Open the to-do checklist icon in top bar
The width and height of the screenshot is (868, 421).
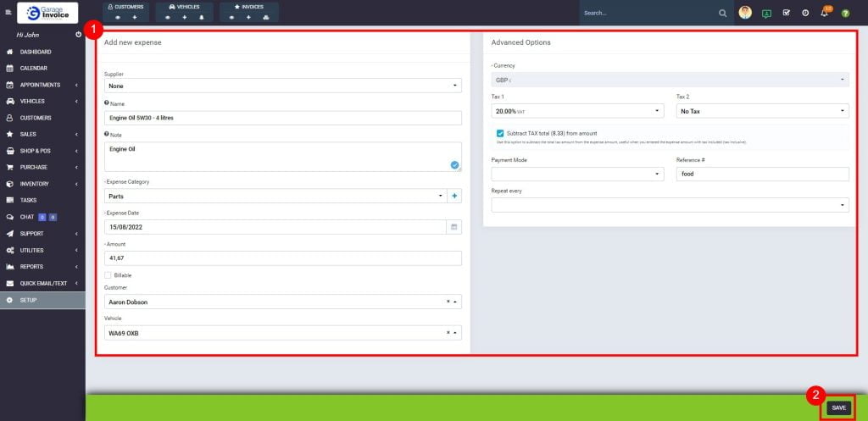(786, 14)
